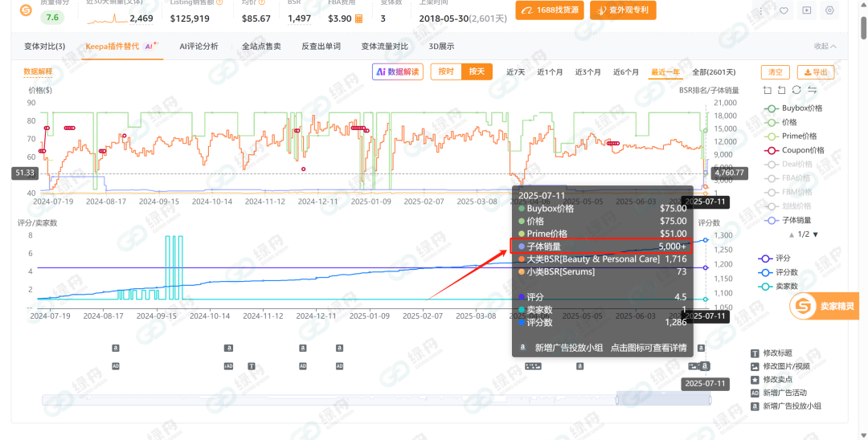This screenshot has height=440, width=868.
Task: Open the AI评论分析 tab
Action: tap(199, 47)
